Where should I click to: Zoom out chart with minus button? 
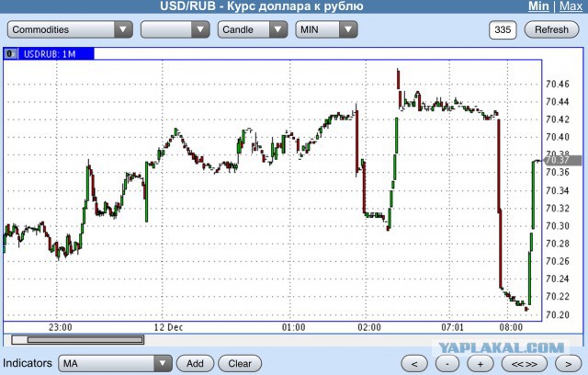(447, 363)
